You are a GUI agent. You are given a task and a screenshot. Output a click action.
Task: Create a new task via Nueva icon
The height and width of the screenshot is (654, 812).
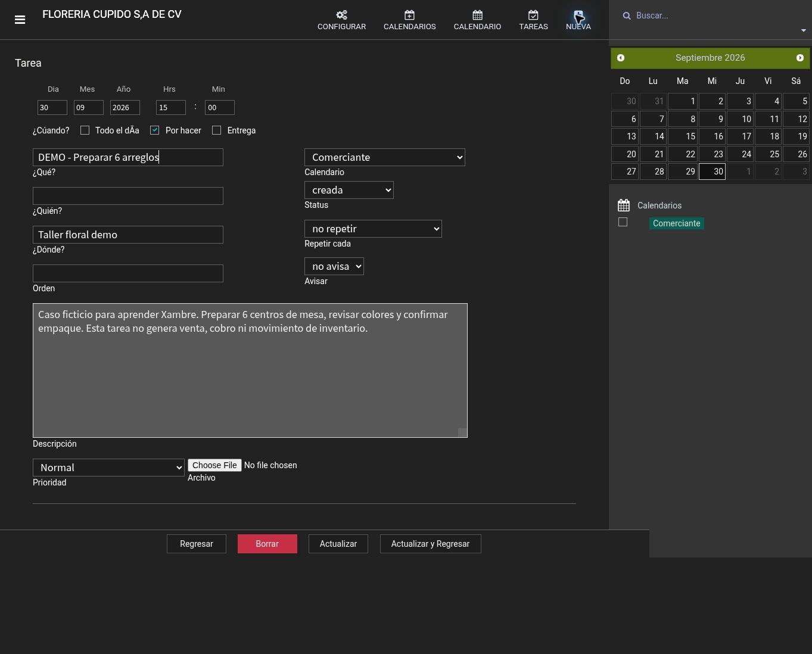coord(578,15)
